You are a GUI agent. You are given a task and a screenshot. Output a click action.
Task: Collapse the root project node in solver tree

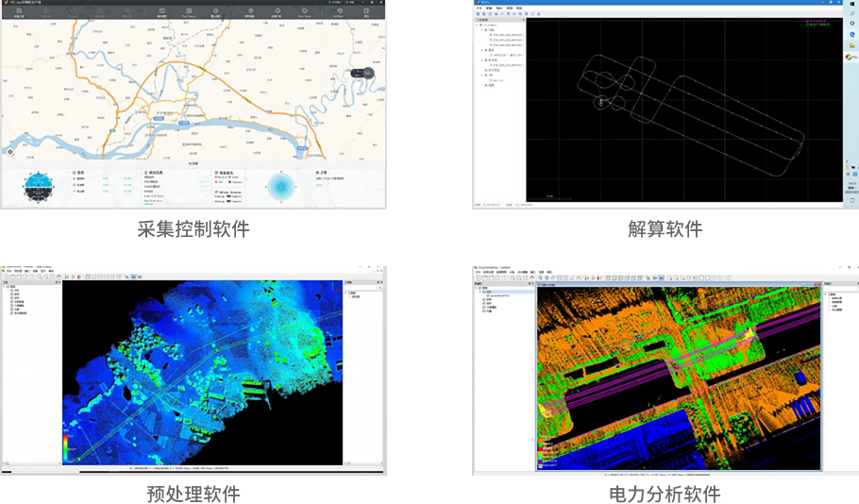click(x=477, y=25)
